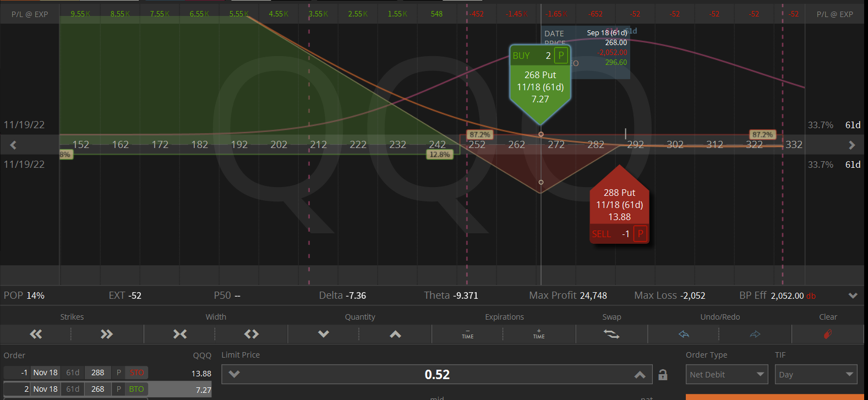Image resolution: width=868 pixels, height=400 pixels.
Task: Clear the order with red eraser
Action: (828, 334)
